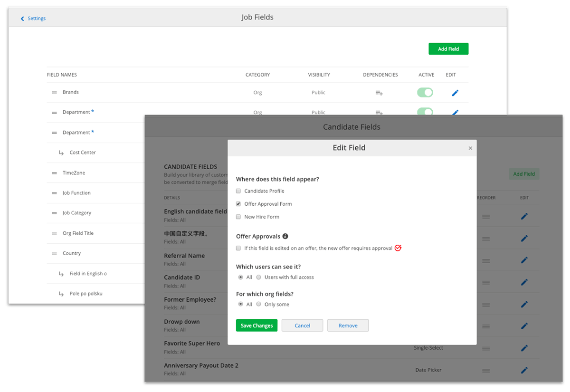Select All under Which users can see it
This screenshot has height=392, width=570.
[241, 277]
